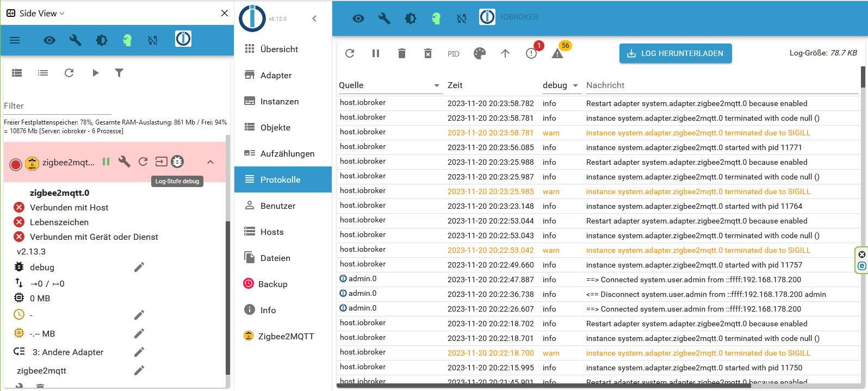Edit the debug log level pencil
The height and width of the screenshot is (391, 868).
point(139,267)
